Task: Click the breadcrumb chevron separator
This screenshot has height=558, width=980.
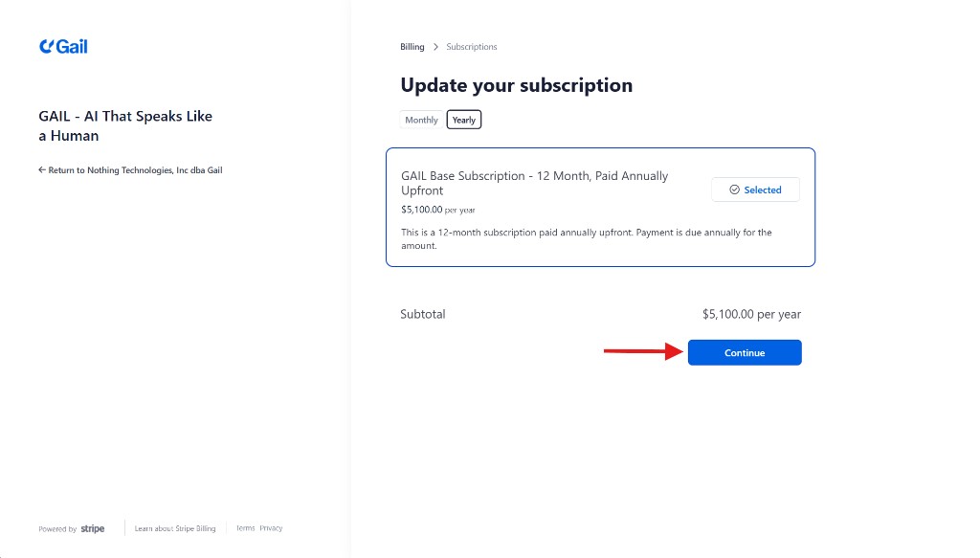Action: (x=434, y=46)
